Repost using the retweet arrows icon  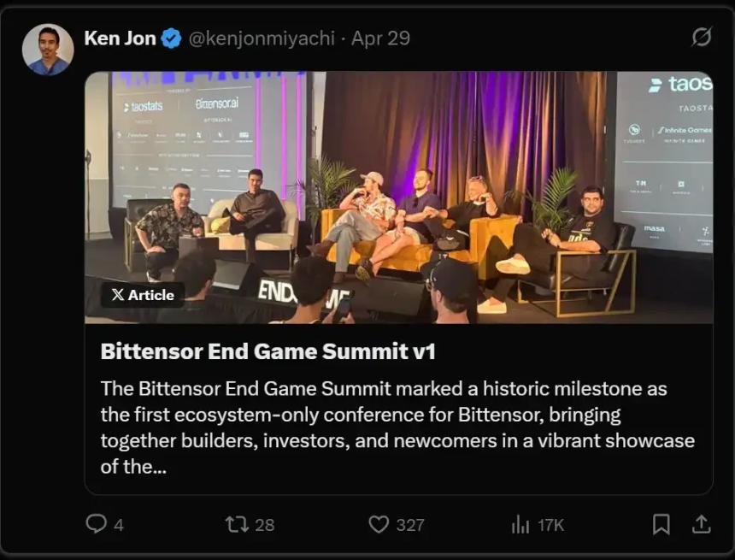pyautogui.click(x=237, y=523)
